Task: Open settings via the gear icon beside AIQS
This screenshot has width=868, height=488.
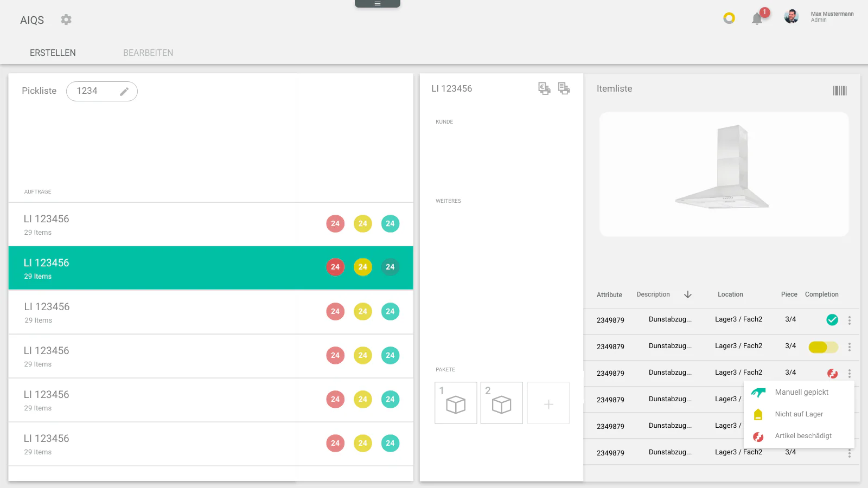Action: [66, 20]
